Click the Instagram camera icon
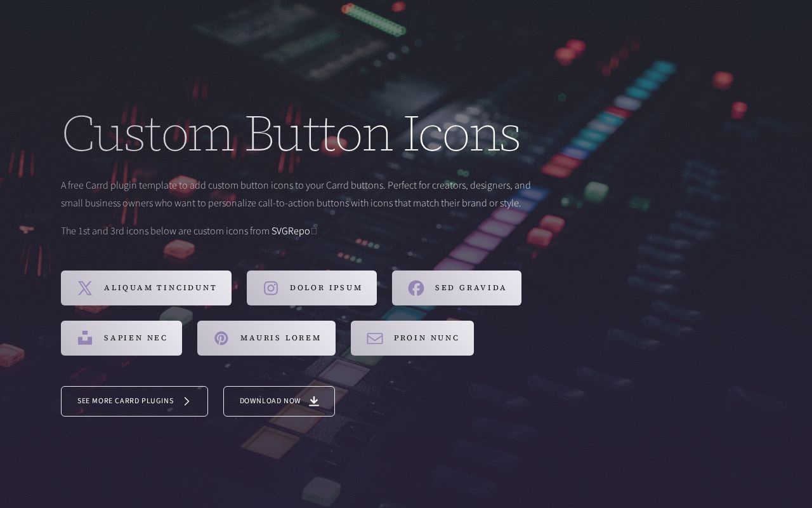 [271, 288]
